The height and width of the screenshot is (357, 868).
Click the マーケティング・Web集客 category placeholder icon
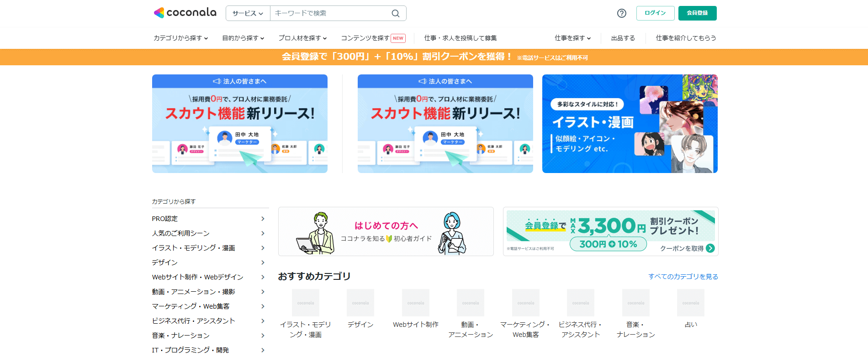pos(526,303)
